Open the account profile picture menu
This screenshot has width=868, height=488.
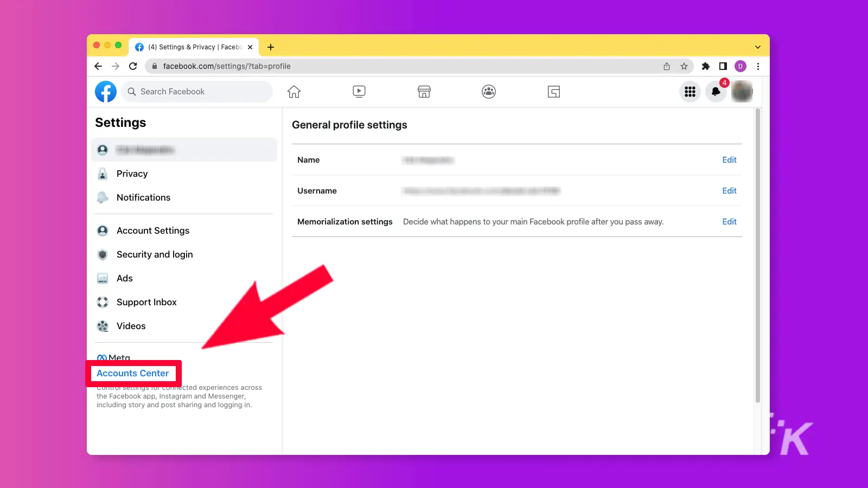coord(742,92)
